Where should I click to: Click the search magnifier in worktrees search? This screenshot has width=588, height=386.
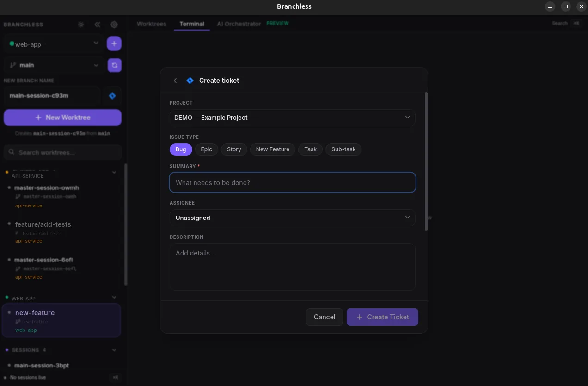pos(11,152)
